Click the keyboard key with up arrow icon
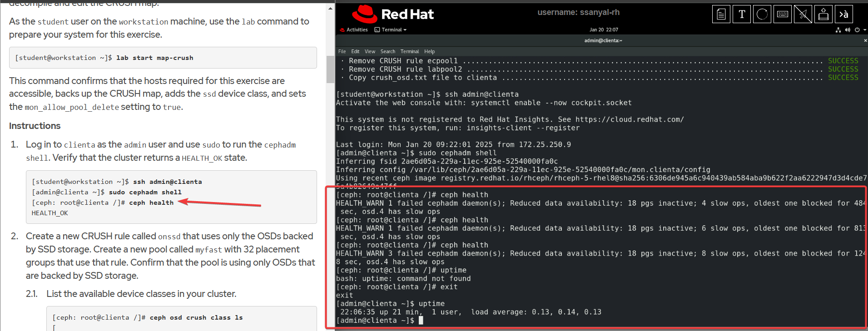868x331 pixels. [823, 14]
